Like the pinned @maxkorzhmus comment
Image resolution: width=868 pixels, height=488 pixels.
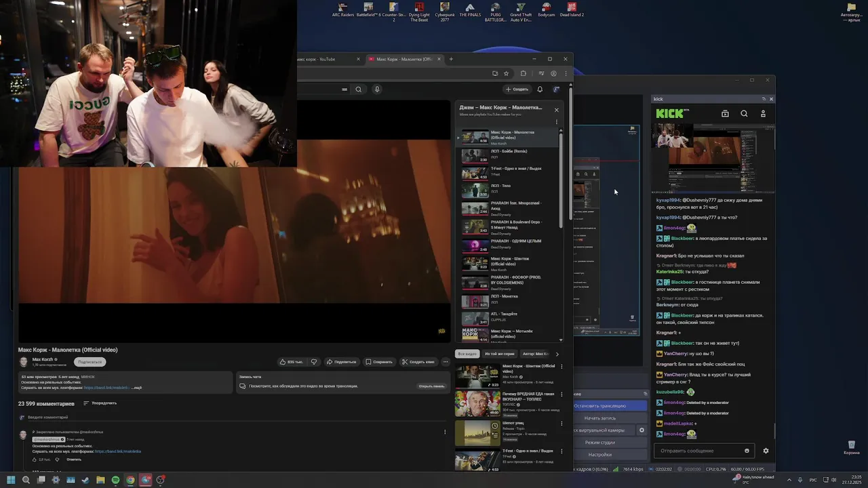[36, 460]
